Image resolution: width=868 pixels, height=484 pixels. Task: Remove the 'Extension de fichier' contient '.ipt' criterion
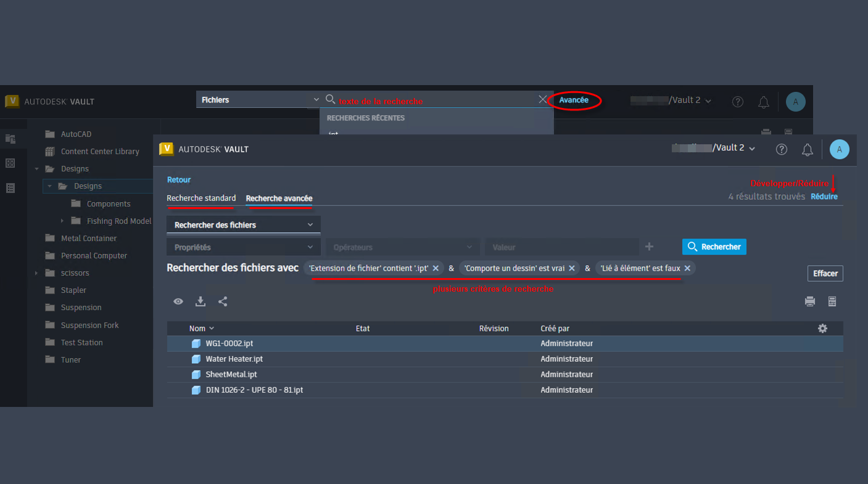click(x=436, y=268)
